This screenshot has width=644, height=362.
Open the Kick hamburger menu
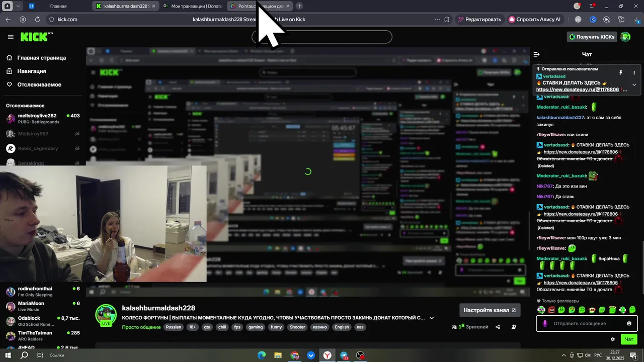click(11, 37)
